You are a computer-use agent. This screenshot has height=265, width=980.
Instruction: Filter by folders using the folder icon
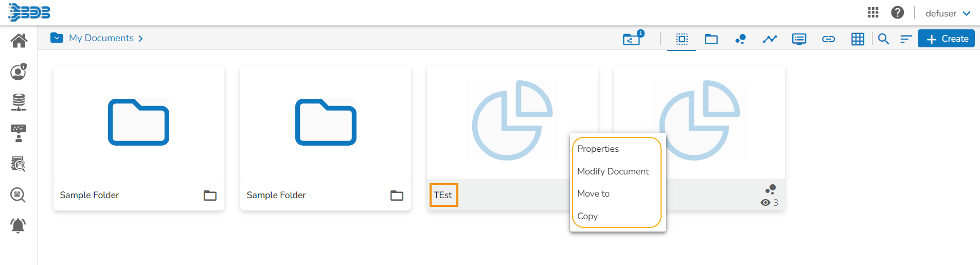tap(711, 39)
